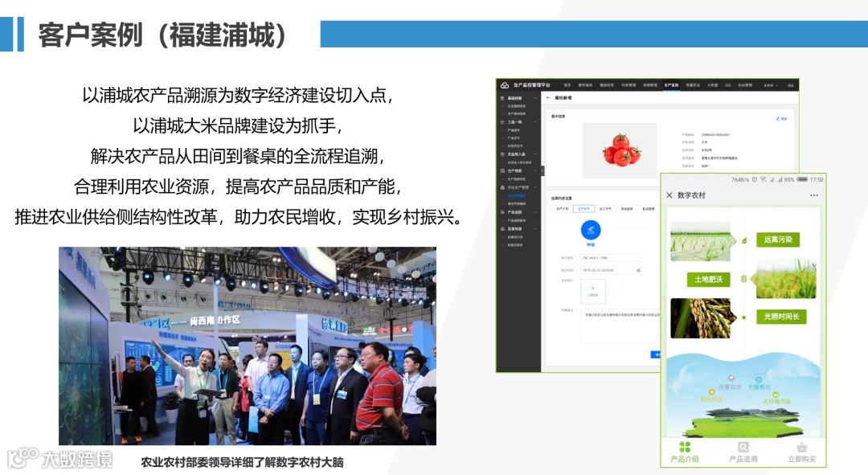
Task: Click the tomato product image
Action: click(620, 150)
